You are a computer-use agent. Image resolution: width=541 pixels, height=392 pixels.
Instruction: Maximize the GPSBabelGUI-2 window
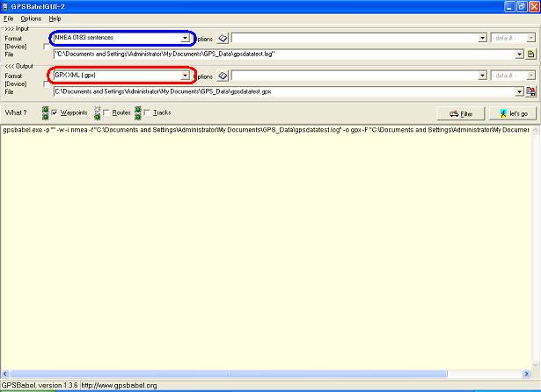point(522,6)
